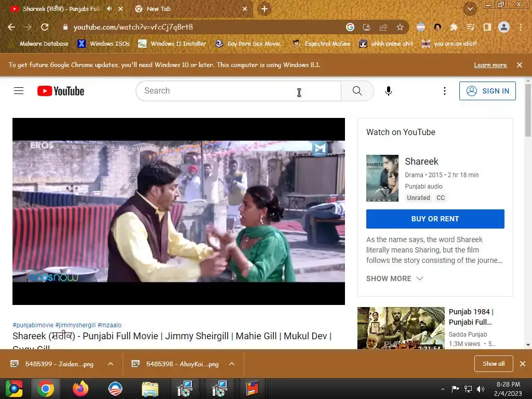Close the downloads shelf
Screen dimensions: 532x399
point(523,364)
